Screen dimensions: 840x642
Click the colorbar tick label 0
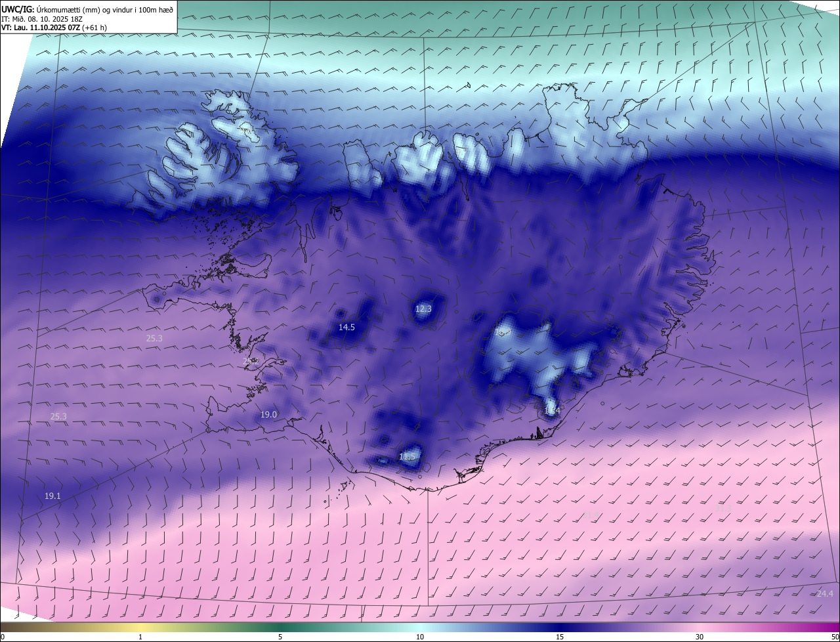[x=3, y=637]
